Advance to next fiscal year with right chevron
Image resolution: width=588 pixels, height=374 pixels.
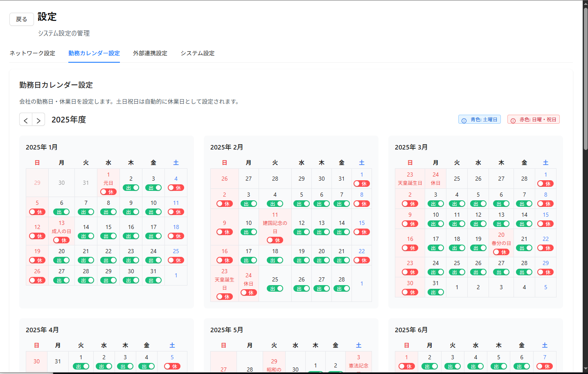38,120
